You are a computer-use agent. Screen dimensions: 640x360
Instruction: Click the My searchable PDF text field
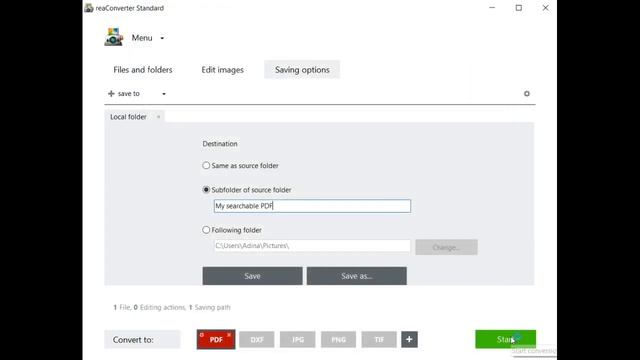312,206
